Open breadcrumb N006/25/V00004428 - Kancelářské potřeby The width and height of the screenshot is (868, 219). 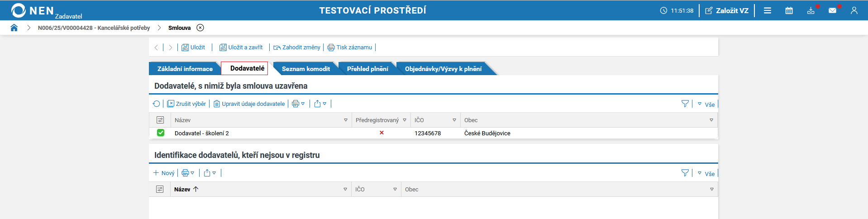coord(94,28)
